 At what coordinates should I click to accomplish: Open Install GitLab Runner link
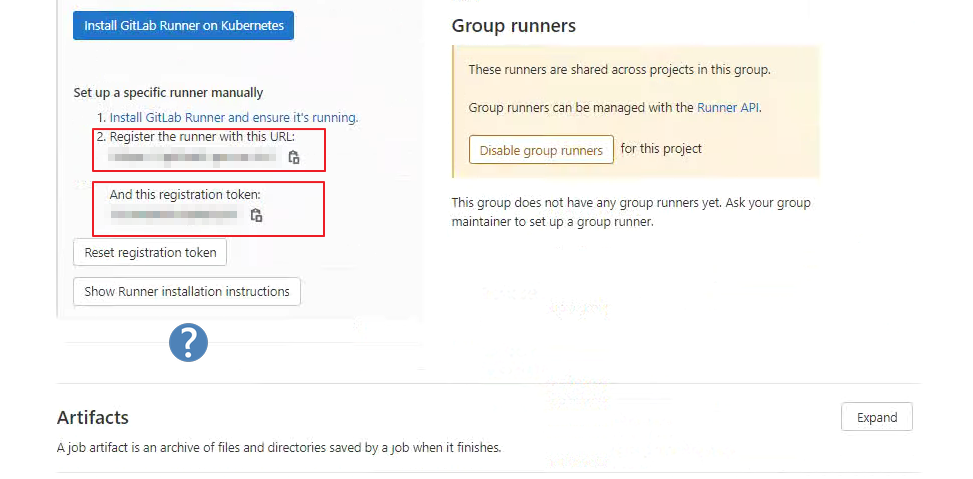[234, 117]
